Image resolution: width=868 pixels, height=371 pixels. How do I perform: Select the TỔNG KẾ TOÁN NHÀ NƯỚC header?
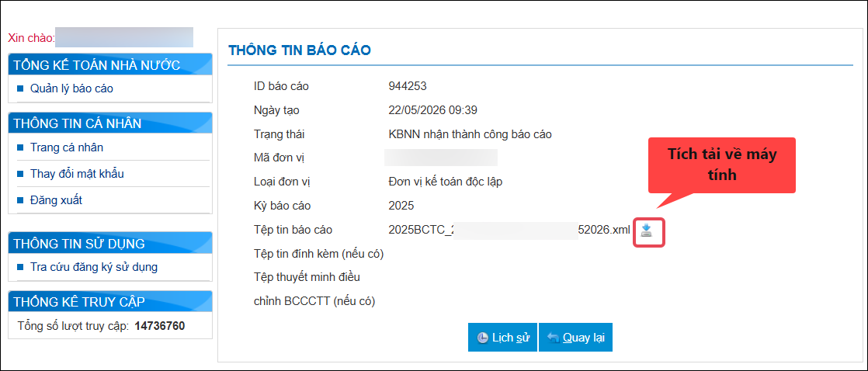click(x=111, y=64)
